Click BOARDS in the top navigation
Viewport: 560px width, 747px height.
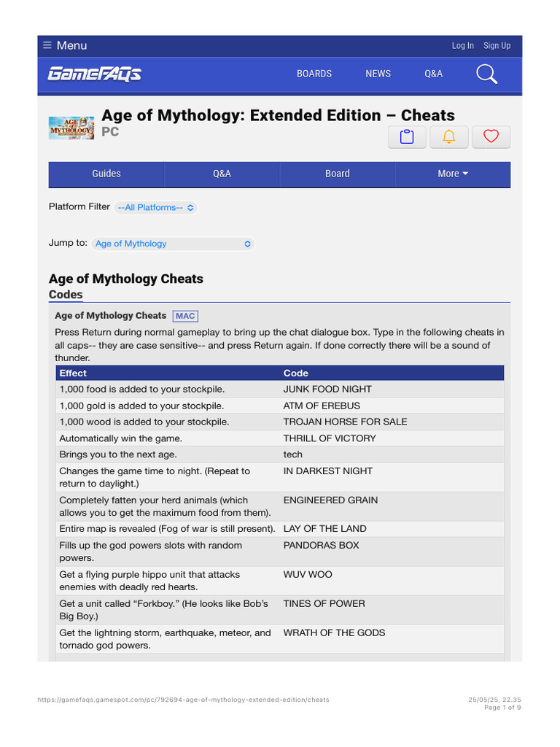tap(314, 74)
